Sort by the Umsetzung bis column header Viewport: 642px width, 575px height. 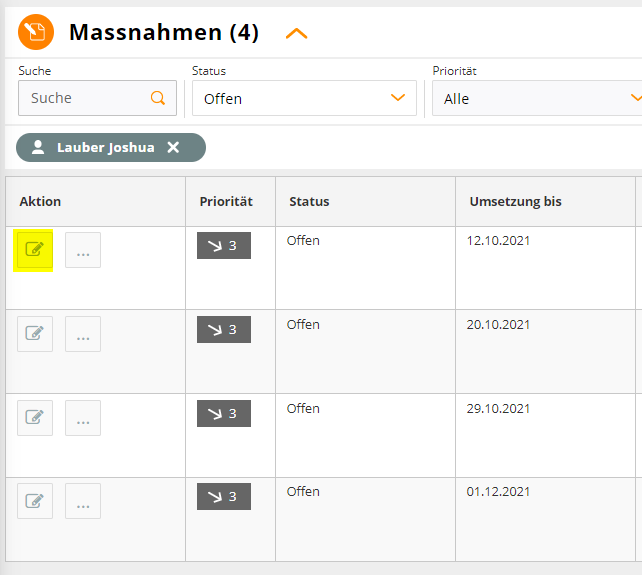(x=515, y=201)
